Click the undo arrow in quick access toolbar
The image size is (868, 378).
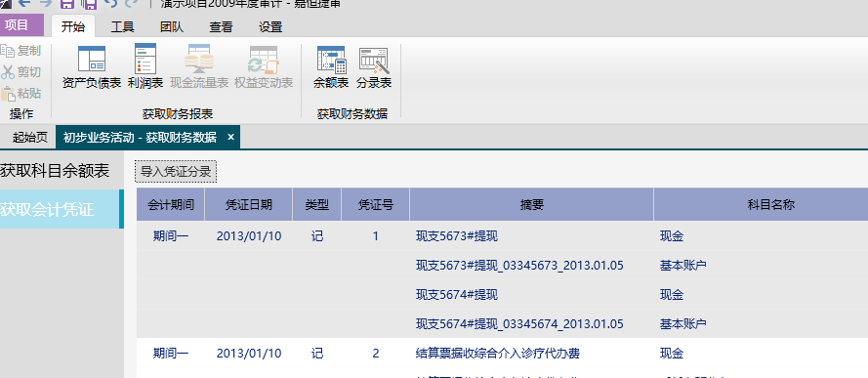click(111, 3)
